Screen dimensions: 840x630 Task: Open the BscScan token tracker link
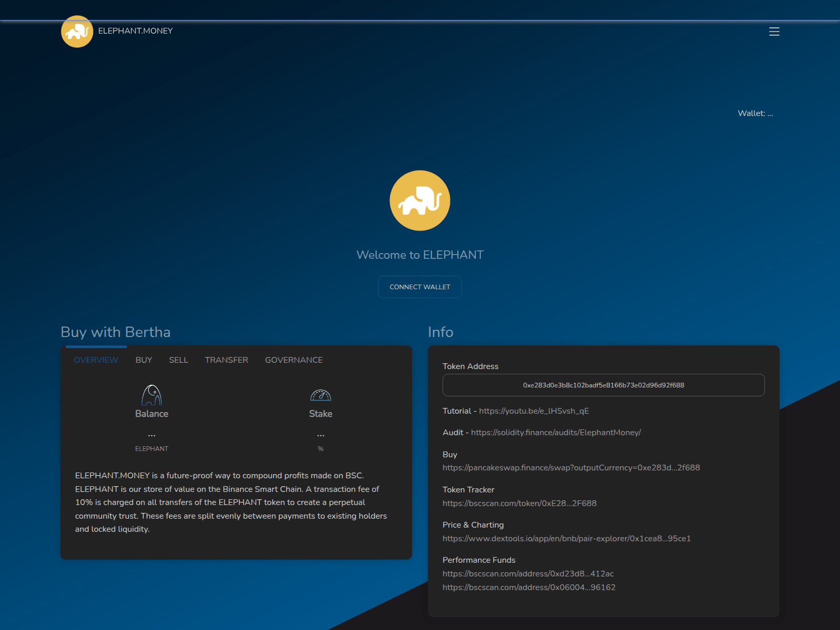(519, 503)
